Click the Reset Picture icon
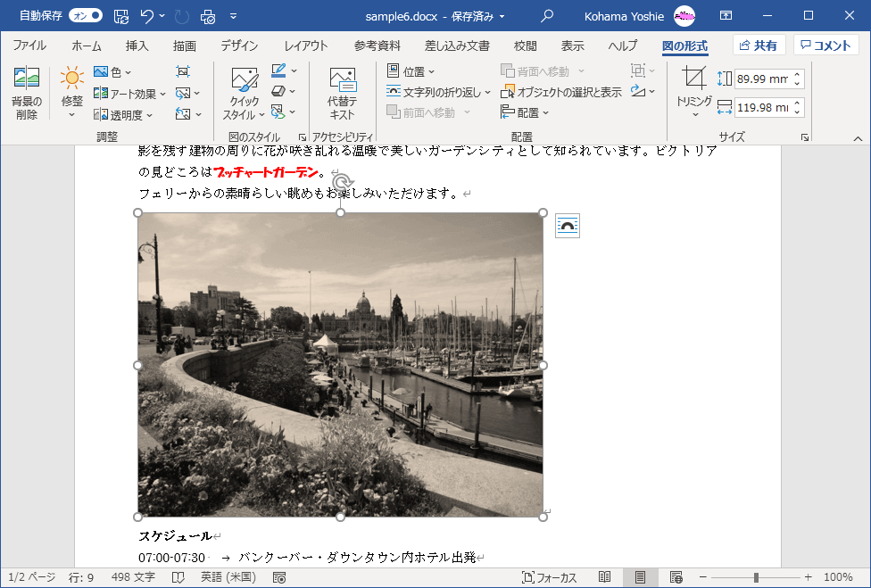Image resolution: width=871 pixels, height=588 pixels. [x=183, y=114]
